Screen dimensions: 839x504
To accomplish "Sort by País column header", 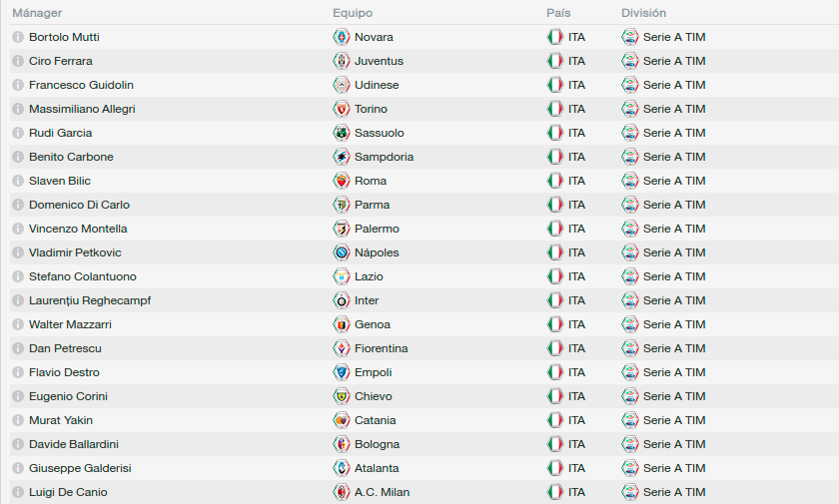I will tap(558, 13).
